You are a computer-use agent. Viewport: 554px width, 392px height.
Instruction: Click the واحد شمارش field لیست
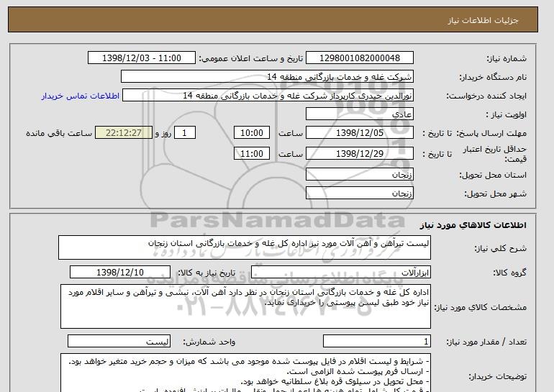coord(119,342)
